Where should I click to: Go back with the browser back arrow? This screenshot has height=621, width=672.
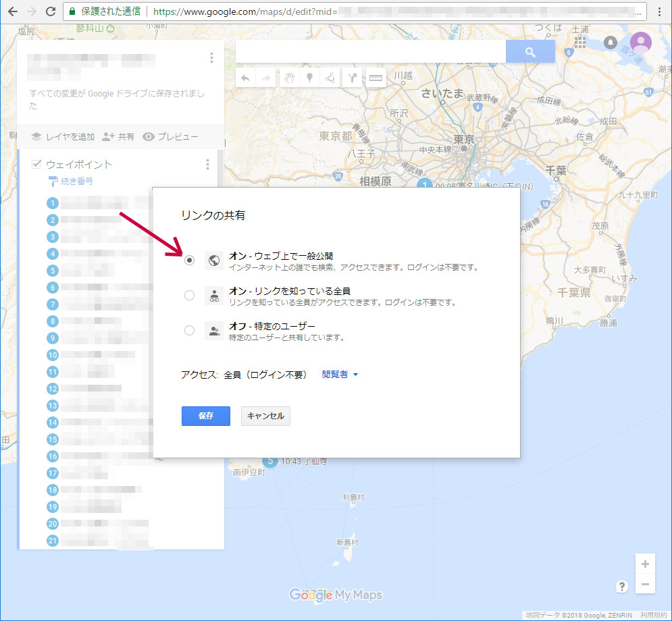[13, 11]
